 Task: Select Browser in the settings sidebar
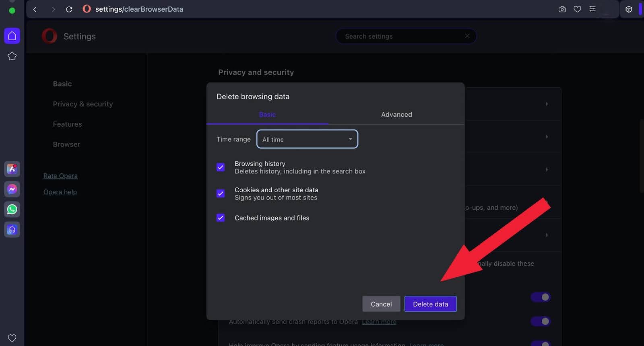pos(66,144)
